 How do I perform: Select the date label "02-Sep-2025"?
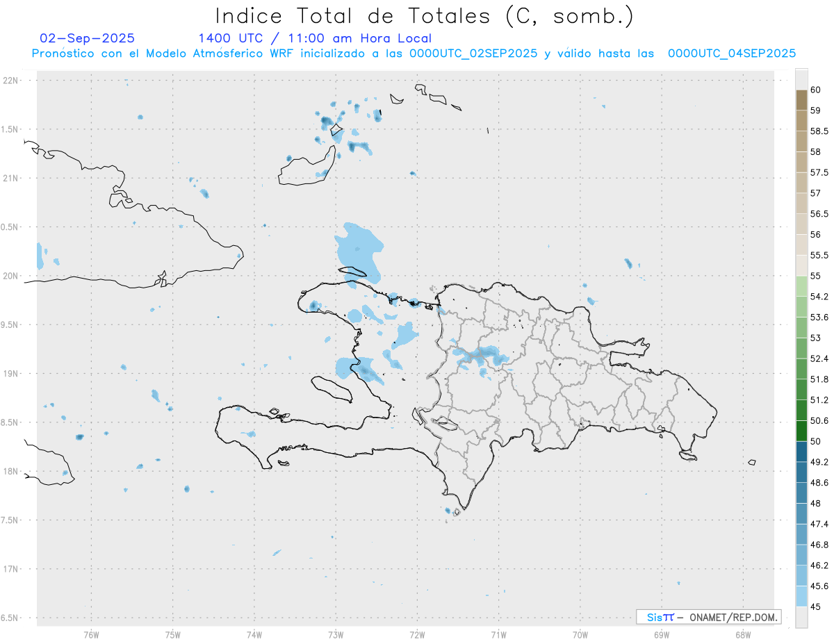pyautogui.click(x=88, y=38)
